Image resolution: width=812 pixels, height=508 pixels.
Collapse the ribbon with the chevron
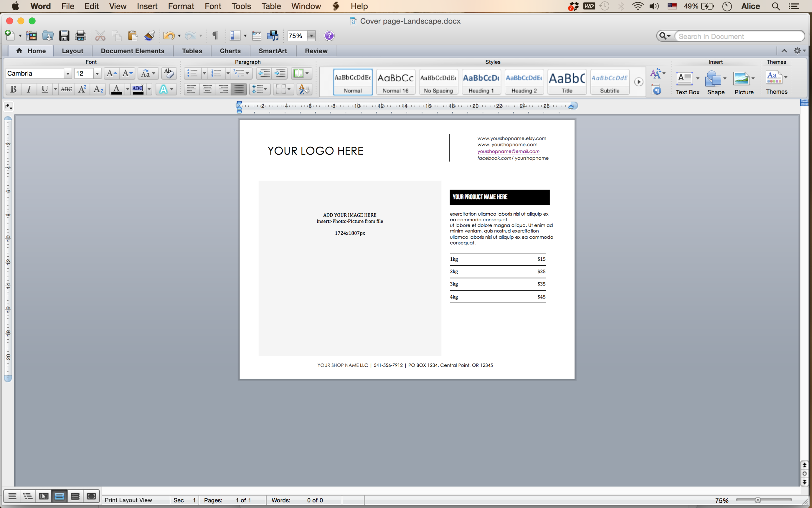click(x=784, y=51)
